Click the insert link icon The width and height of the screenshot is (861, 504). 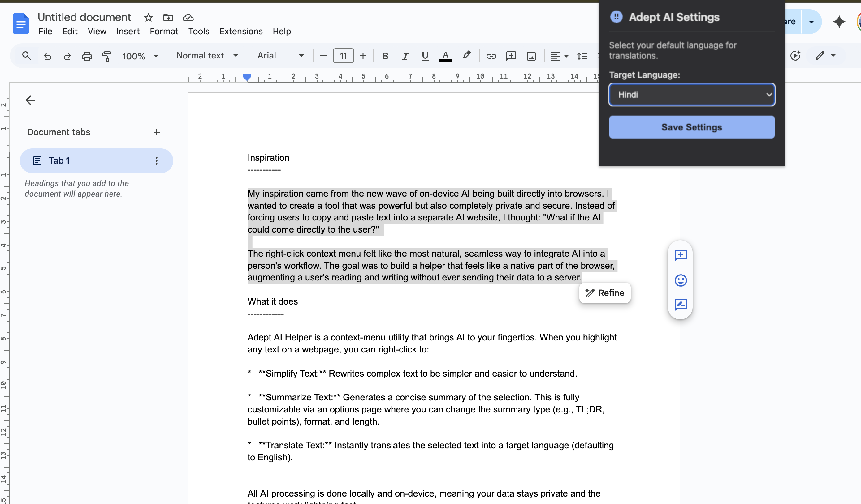coord(491,56)
